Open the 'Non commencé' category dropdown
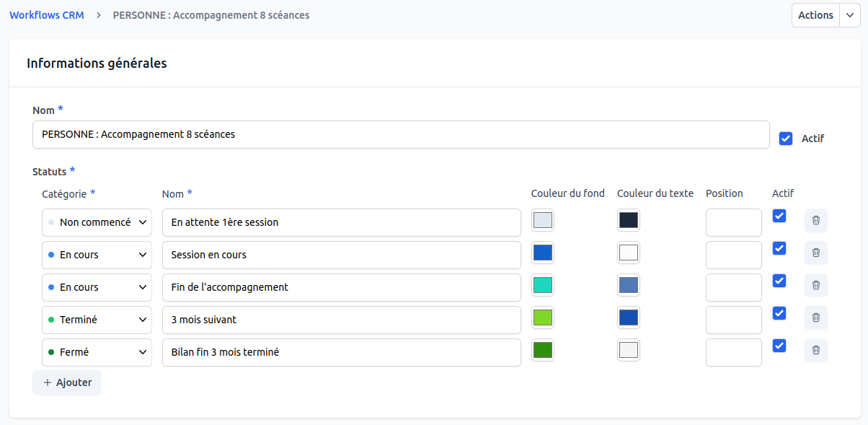 point(97,222)
